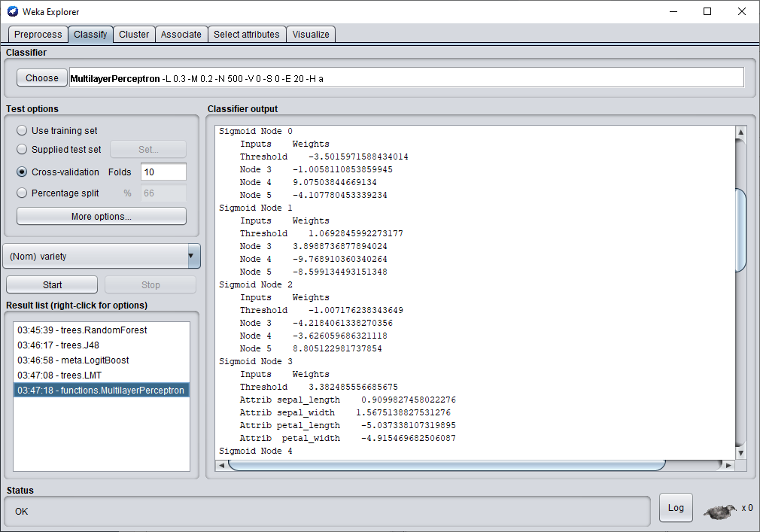Click the output scroll down arrow

tap(740, 453)
